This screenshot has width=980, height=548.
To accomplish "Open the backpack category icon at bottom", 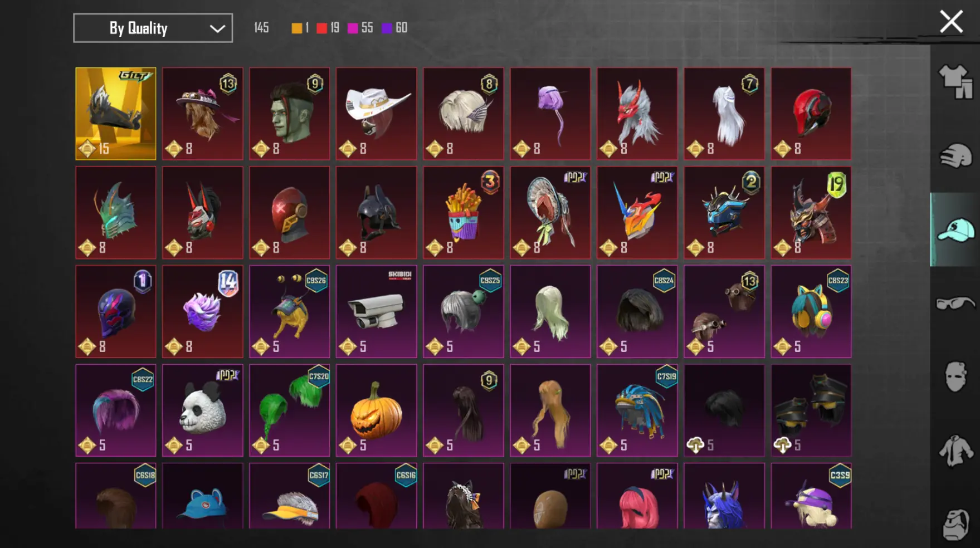I will [955, 524].
